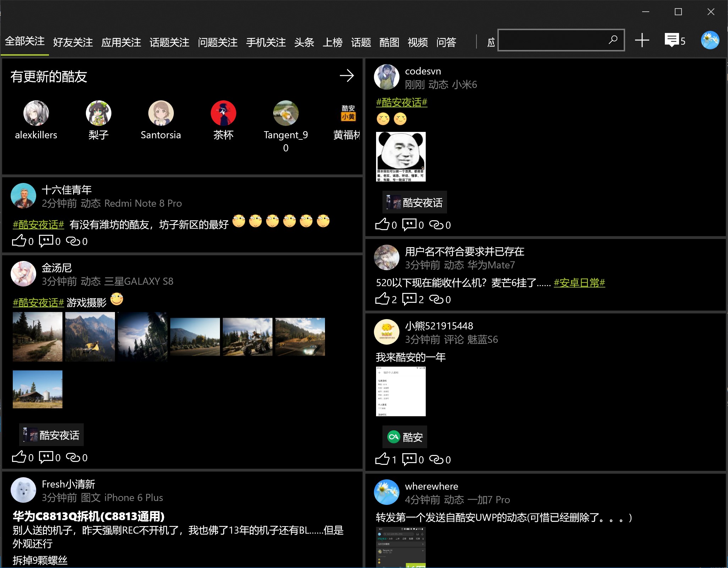Image resolution: width=728 pixels, height=568 pixels.
Task: Click share icon on 金汤尼's post
Action: coord(73,457)
